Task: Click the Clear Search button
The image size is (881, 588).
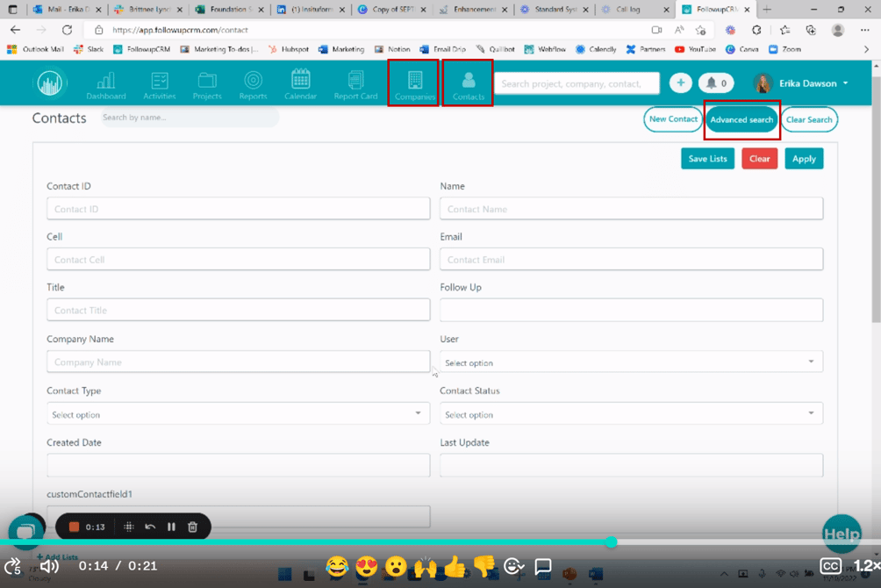Action: [809, 118]
